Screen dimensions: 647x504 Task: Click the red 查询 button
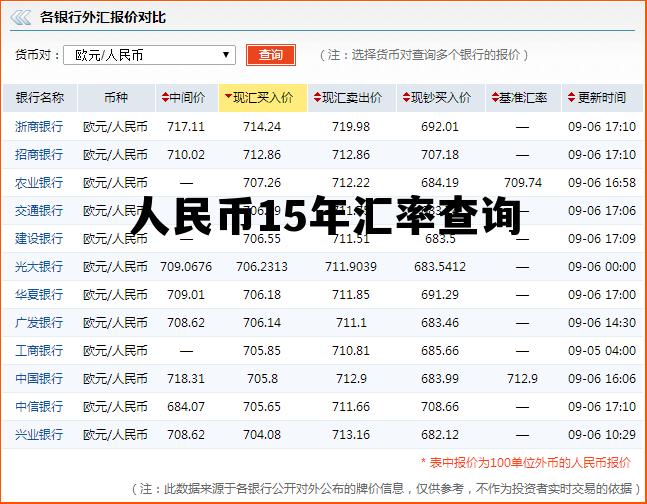point(271,55)
